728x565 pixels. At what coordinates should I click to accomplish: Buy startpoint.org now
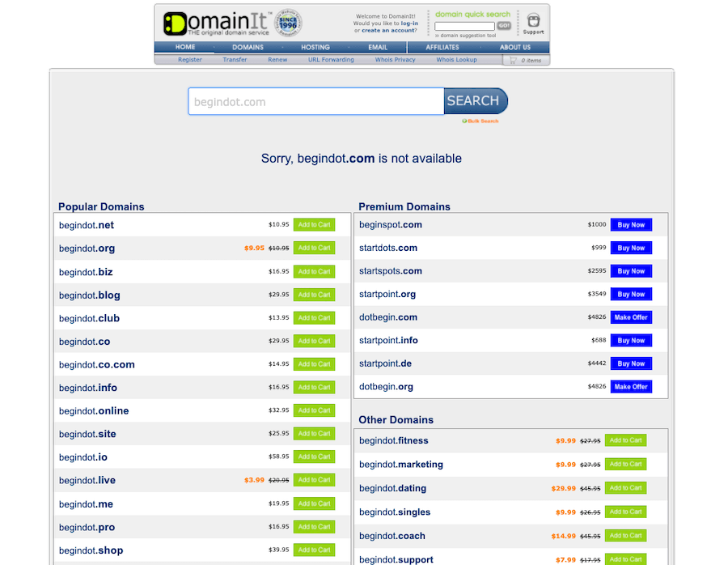tap(631, 294)
